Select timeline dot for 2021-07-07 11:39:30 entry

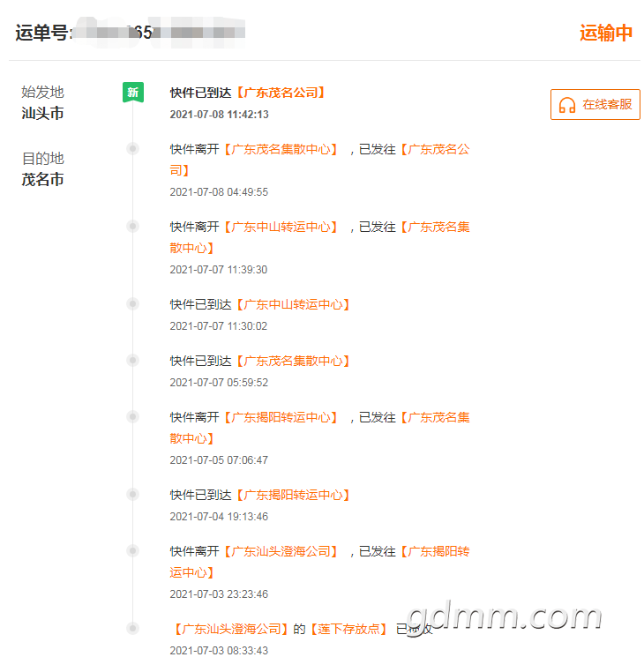pos(133,227)
